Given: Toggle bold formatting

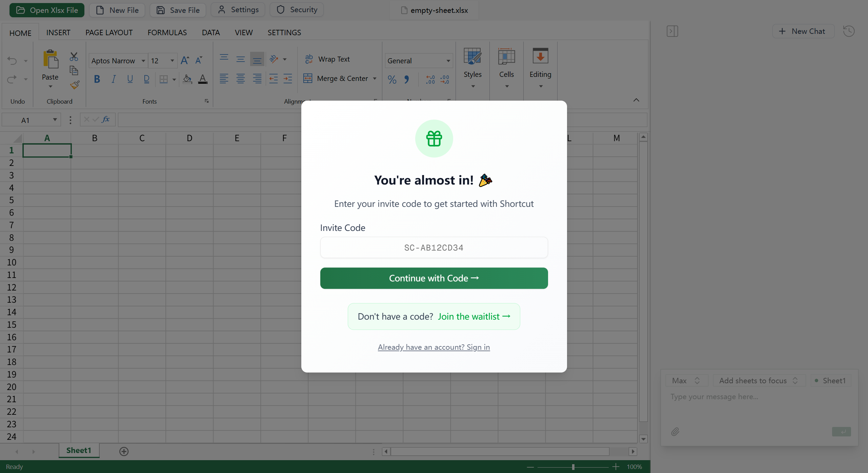Looking at the screenshot, I should pos(97,79).
